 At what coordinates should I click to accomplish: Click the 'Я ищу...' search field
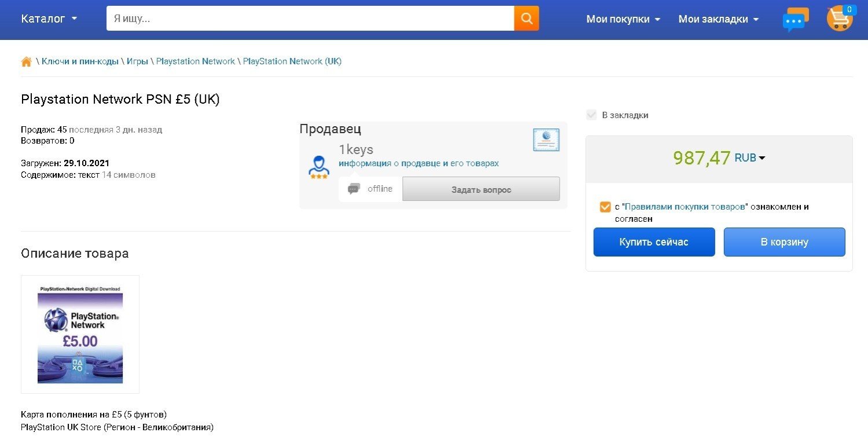pyautogui.click(x=310, y=19)
